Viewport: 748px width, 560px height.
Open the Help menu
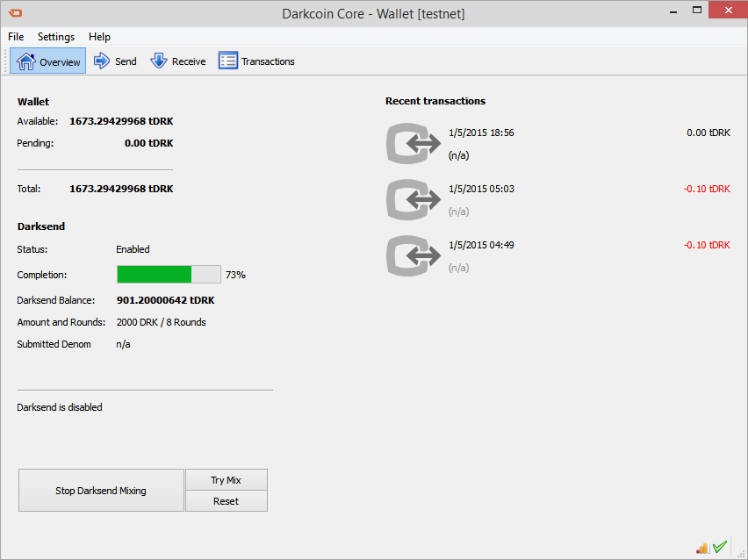pos(99,37)
